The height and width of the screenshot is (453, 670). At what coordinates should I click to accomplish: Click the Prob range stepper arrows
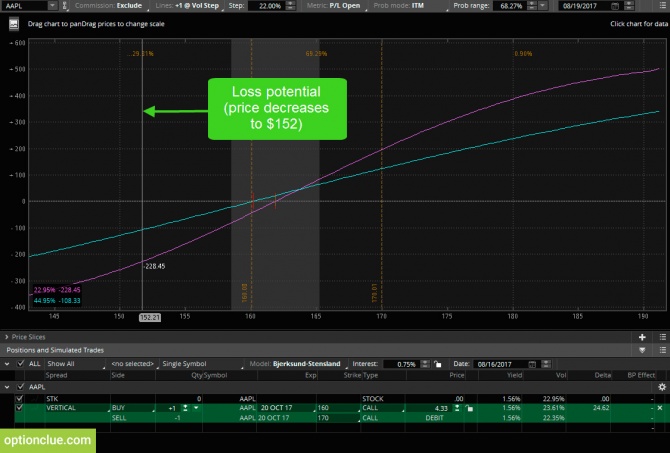[532, 6]
